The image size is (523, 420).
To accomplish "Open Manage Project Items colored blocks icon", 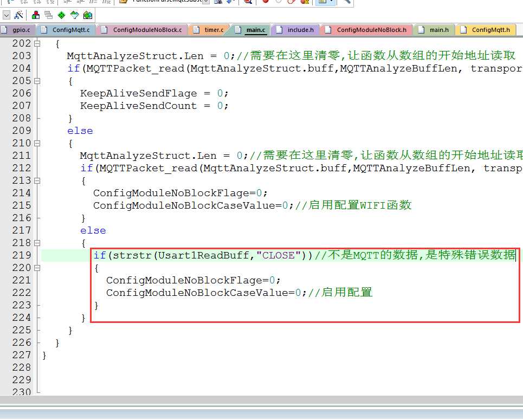I will pos(35,15).
